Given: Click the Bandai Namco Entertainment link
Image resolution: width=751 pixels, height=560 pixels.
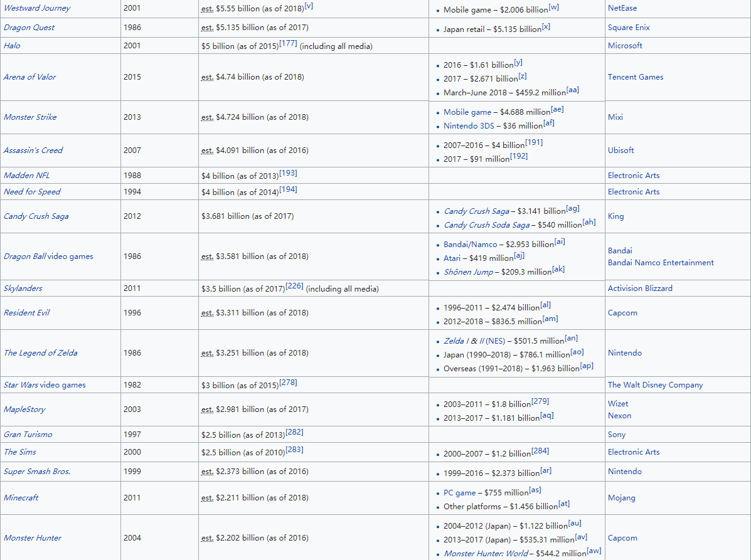Looking at the screenshot, I should (660, 263).
